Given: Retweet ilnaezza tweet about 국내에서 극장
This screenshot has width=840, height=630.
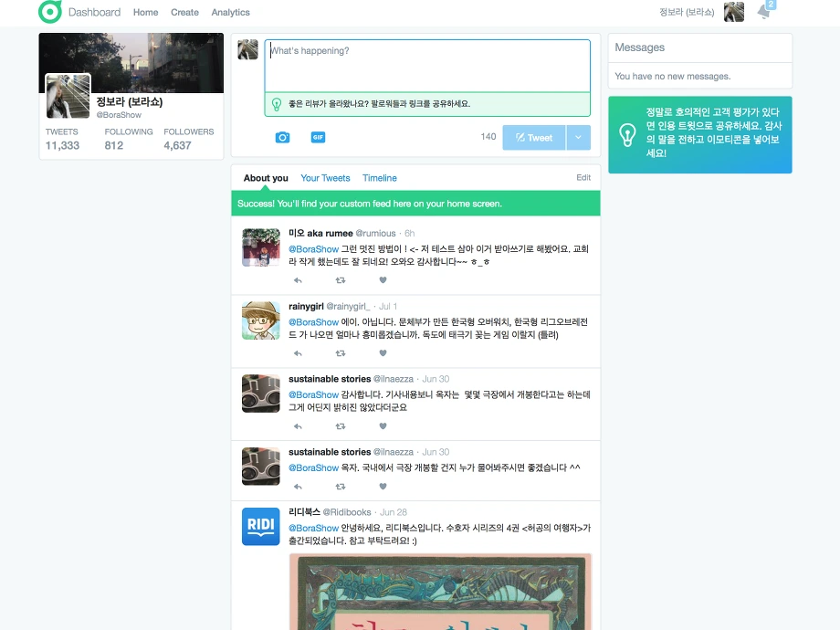Looking at the screenshot, I should click(341, 487).
